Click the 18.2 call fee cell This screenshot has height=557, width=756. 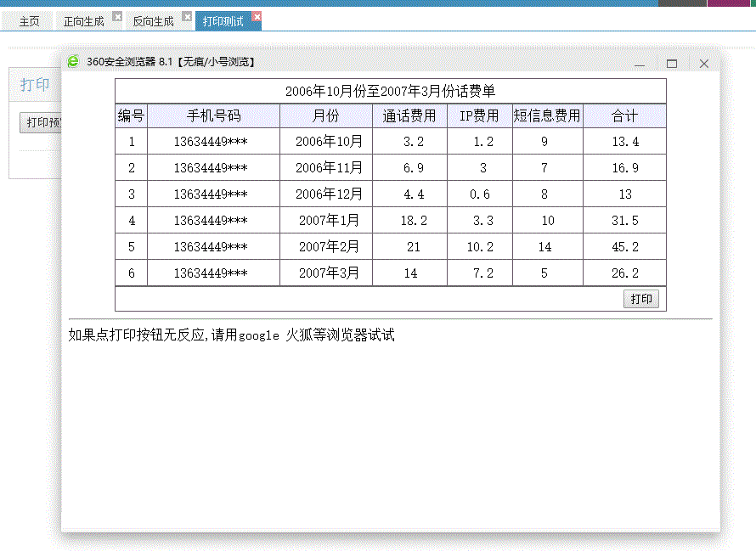coord(409,221)
